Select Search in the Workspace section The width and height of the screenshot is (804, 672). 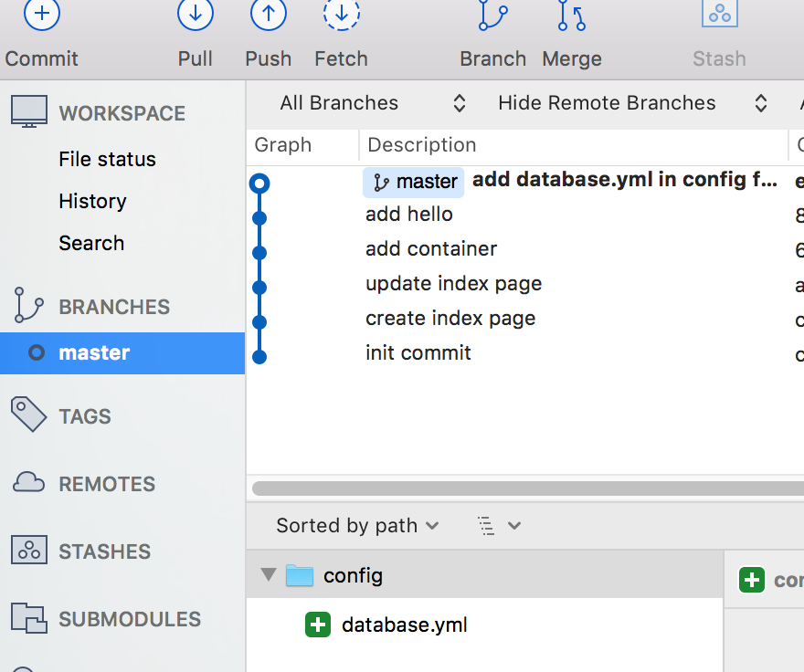pos(91,243)
